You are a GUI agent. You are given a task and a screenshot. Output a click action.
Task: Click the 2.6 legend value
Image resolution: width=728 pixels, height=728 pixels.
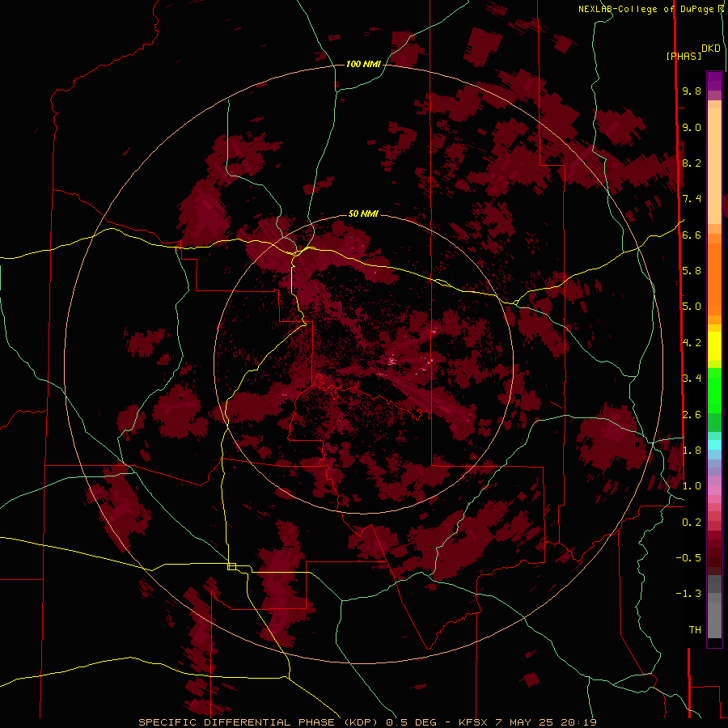click(x=692, y=415)
